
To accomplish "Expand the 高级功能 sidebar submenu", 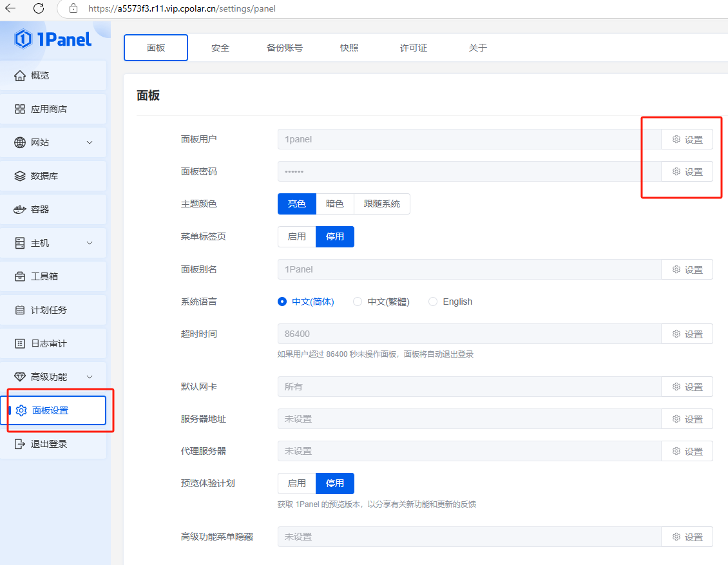I will (90, 377).
